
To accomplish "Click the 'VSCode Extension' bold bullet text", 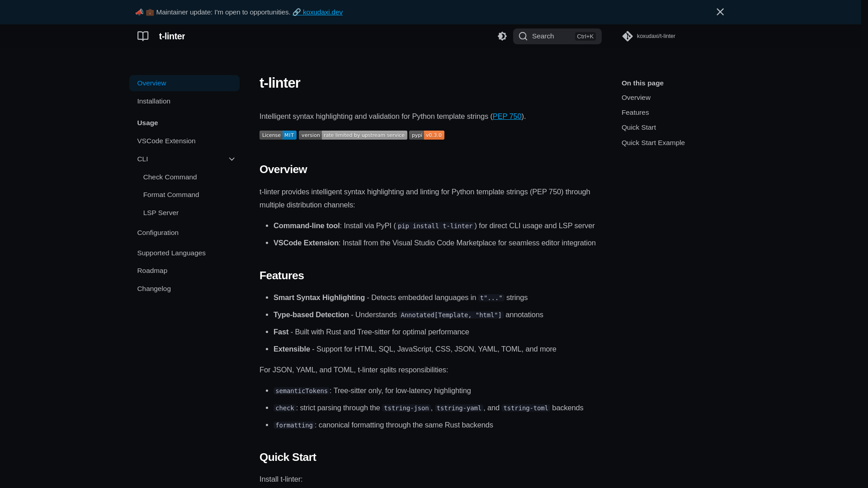I will point(306,243).
